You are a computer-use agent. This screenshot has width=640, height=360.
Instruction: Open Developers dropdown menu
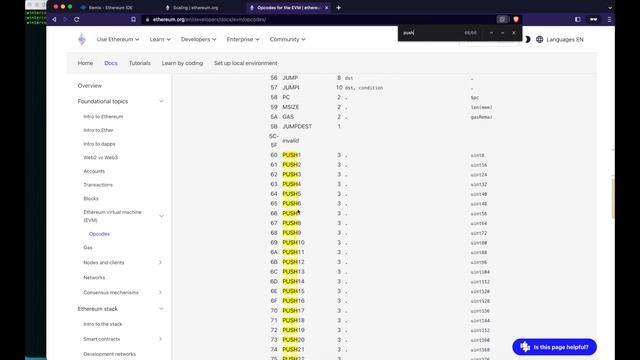click(x=198, y=39)
